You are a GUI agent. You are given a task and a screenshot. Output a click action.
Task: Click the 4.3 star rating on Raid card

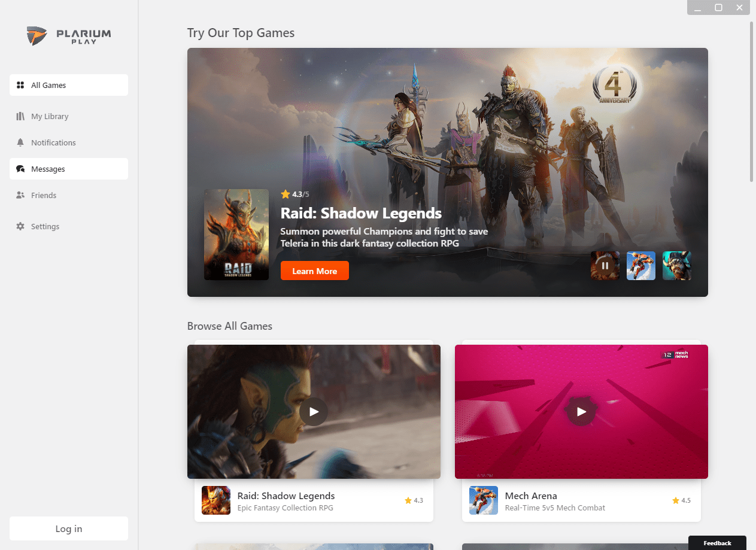click(x=414, y=500)
